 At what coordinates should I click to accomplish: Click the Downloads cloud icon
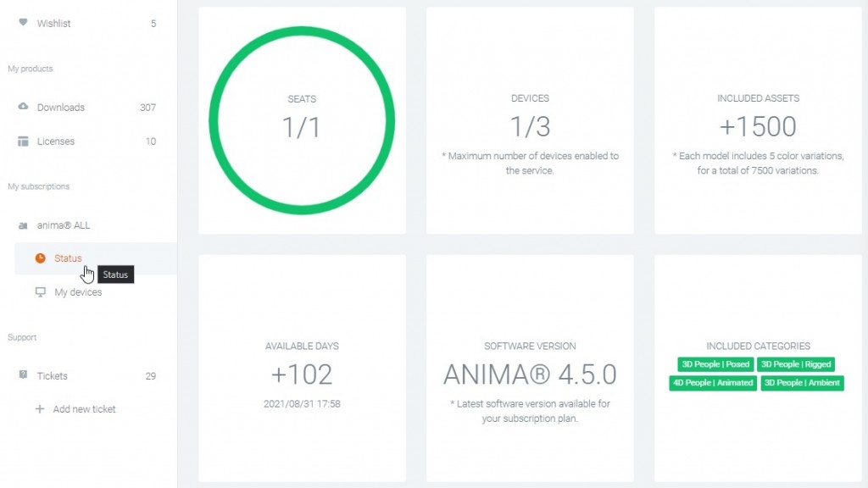coord(23,106)
